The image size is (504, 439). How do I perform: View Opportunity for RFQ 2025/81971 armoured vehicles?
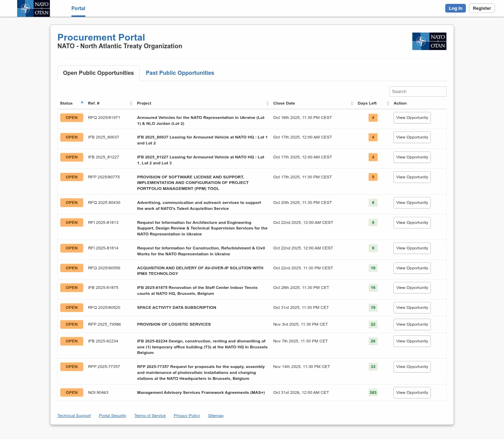click(412, 118)
